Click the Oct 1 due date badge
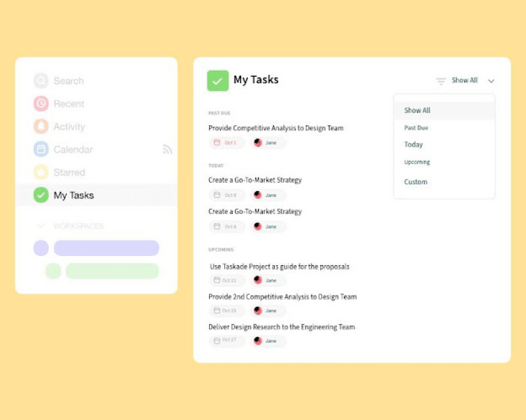Viewport: 526px width, 420px height. pyautogui.click(x=227, y=143)
